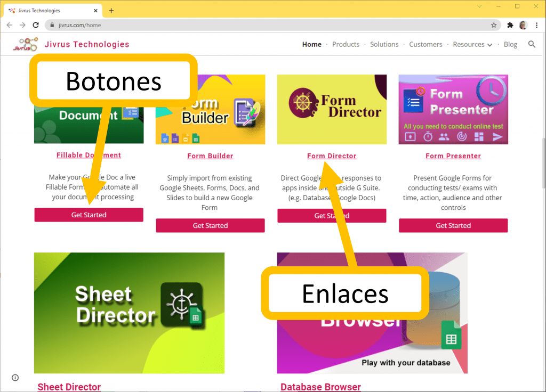The image size is (546, 392).
Task: Click the address bar showing jivrus.com/home
Action: tap(272, 25)
